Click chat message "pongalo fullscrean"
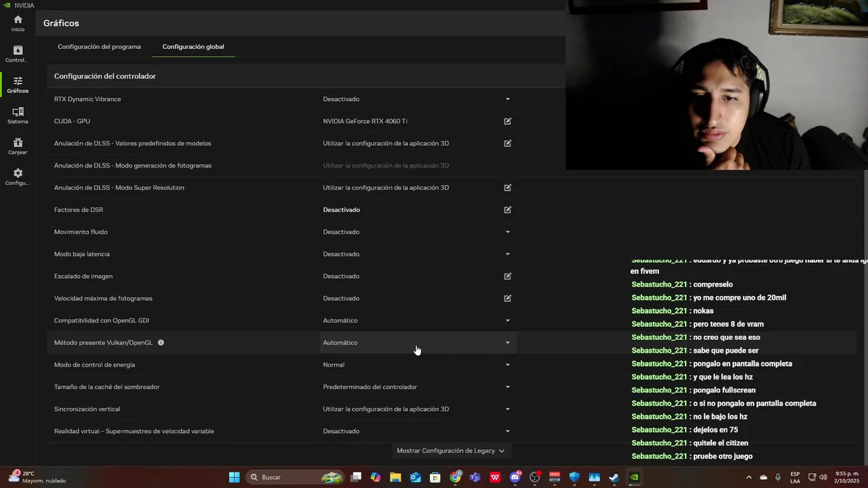 pos(724,390)
